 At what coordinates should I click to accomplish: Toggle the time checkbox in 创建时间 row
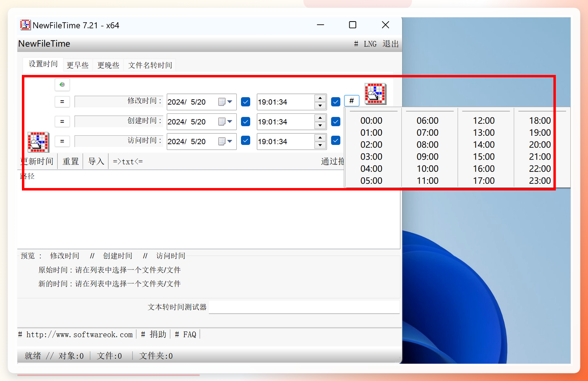pos(336,121)
